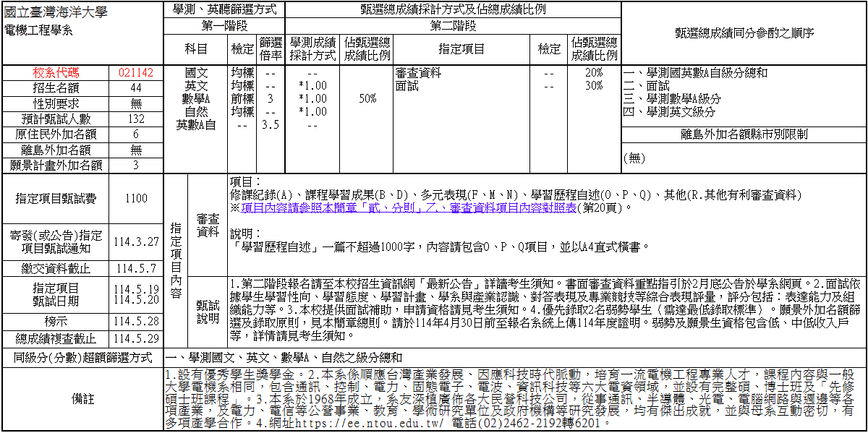Click the 願景計畫外加名額 label
The width and height of the screenshot is (868, 433).
[56, 165]
